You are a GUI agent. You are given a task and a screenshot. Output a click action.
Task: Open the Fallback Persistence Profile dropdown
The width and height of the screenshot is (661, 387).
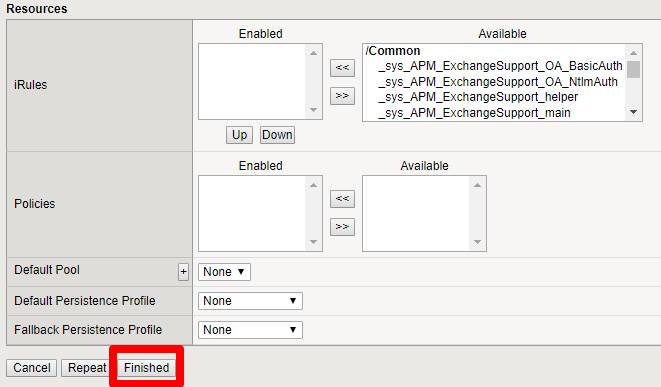pos(250,330)
